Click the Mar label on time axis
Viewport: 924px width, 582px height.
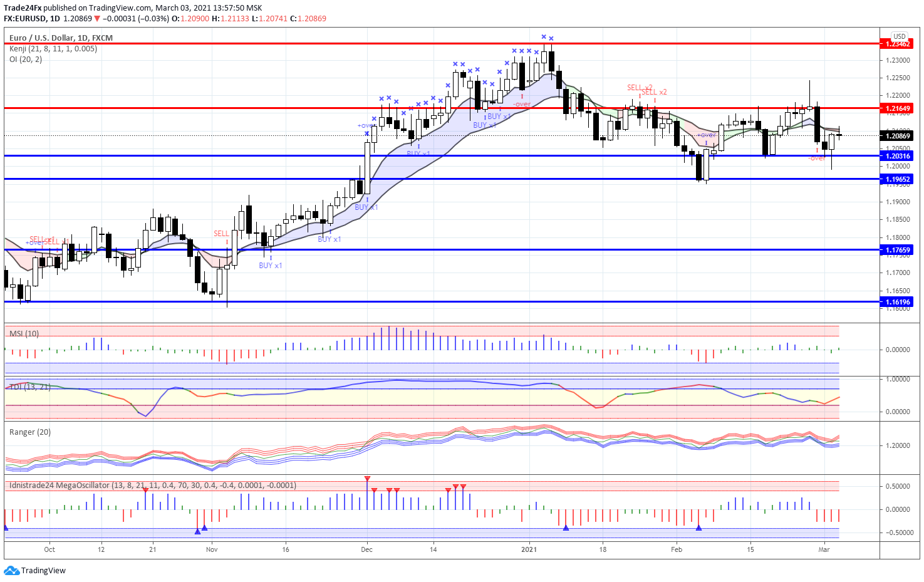click(824, 549)
